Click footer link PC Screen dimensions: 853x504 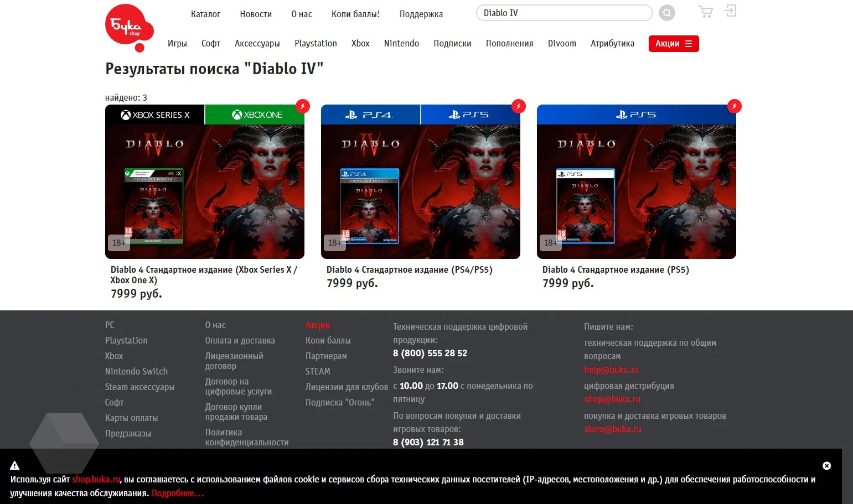[110, 325]
